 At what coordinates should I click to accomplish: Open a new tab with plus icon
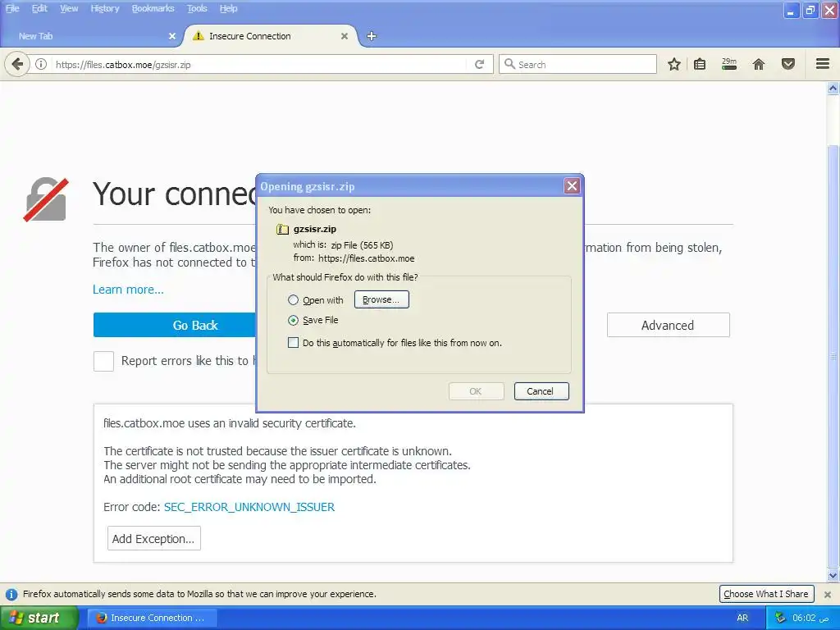372,36
